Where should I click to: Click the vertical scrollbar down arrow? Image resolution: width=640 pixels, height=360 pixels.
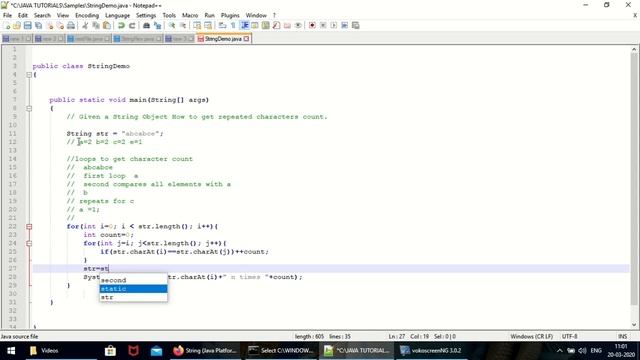pyautogui.click(x=634, y=325)
